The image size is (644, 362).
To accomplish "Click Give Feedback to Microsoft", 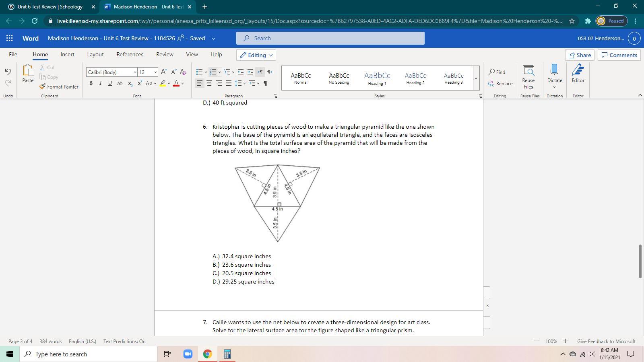I will (606, 341).
